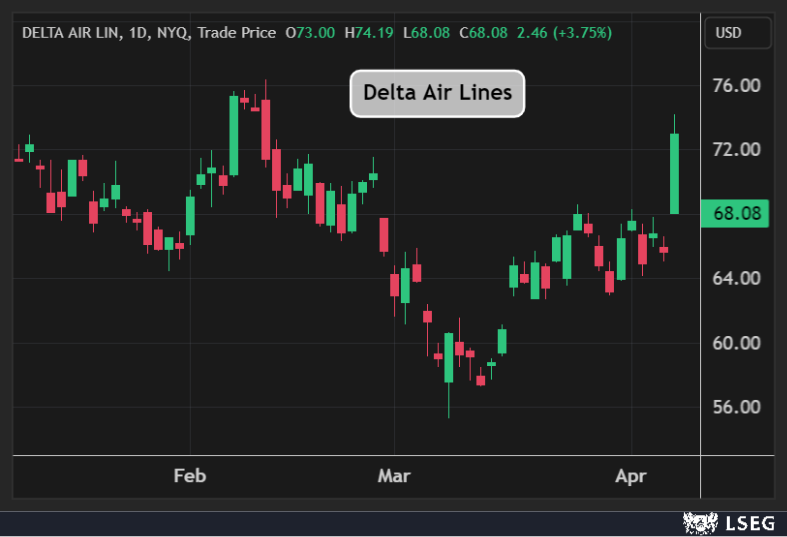Select the Apr label on time axis
Screen dimensions: 787x537
[631, 476]
